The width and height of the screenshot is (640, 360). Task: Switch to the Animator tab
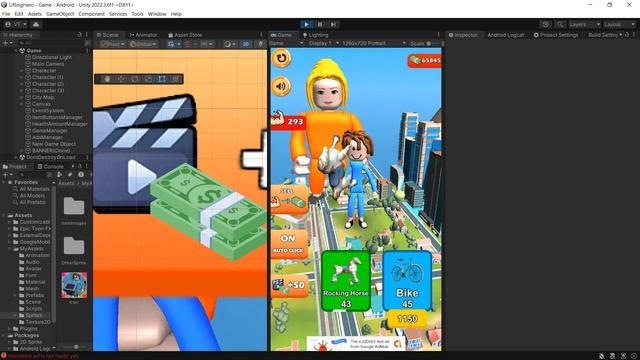click(x=143, y=35)
